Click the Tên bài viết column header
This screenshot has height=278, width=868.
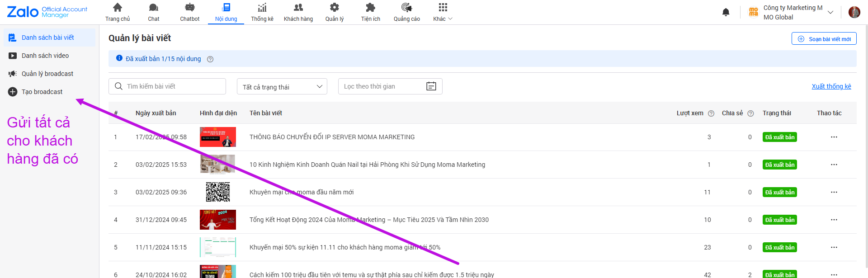(266, 113)
